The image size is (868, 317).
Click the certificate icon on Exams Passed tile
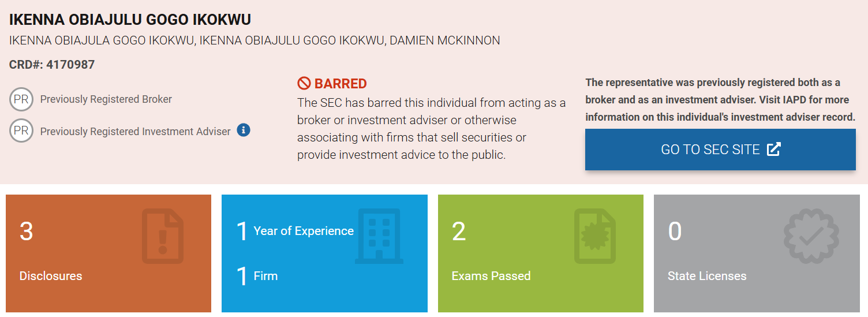coord(594,236)
